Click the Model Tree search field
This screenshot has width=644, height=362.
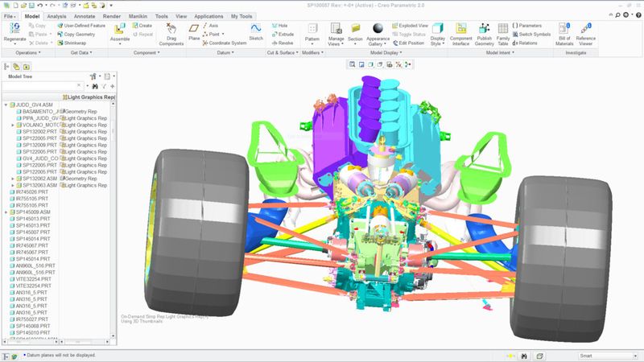pos(43,86)
